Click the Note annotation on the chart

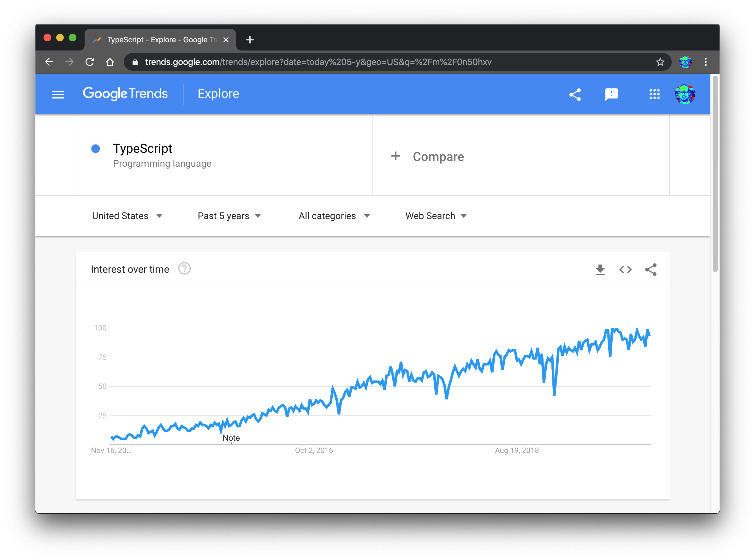click(x=231, y=438)
